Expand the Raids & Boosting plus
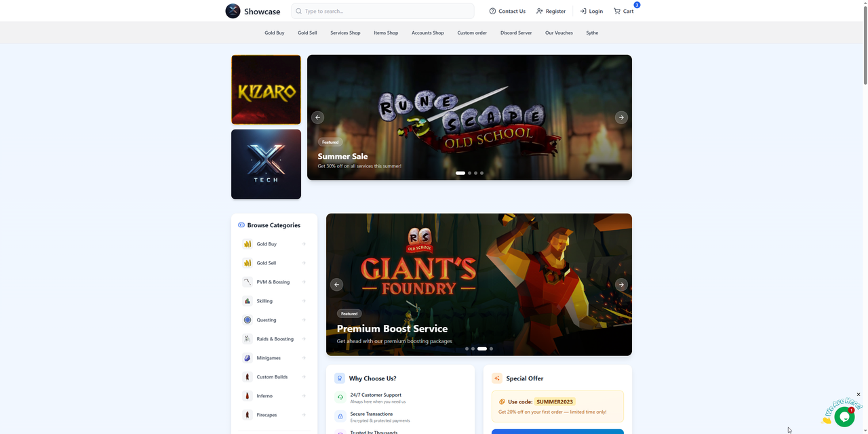 pyautogui.click(x=304, y=339)
